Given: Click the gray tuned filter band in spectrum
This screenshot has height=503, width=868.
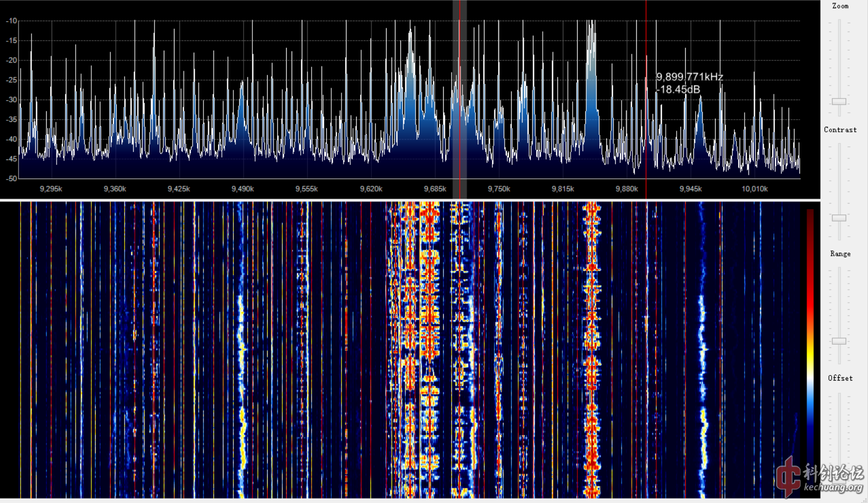Looking at the screenshot, I should tap(460, 98).
